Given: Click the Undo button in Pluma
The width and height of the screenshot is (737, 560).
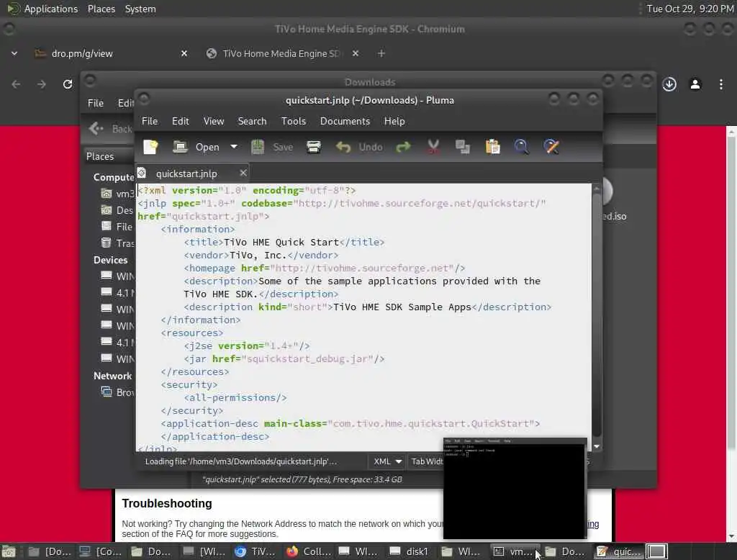Looking at the screenshot, I should pyautogui.click(x=360, y=147).
